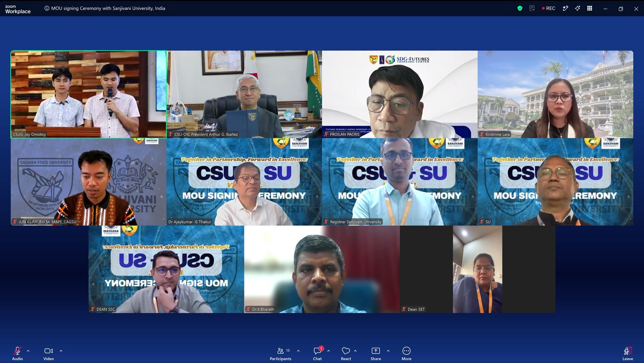
Task: Click the AI Companion sparkle icon
Action: (x=577, y=8)
